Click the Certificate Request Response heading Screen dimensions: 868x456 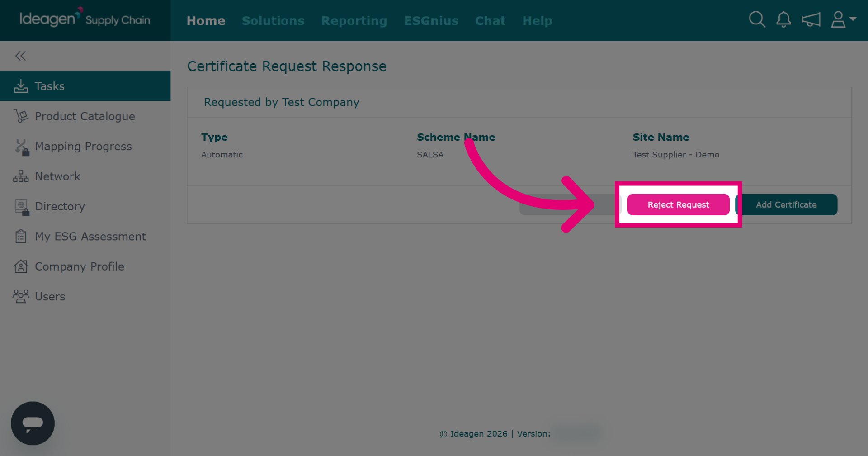pyautogui.click(x=287, y=66)
